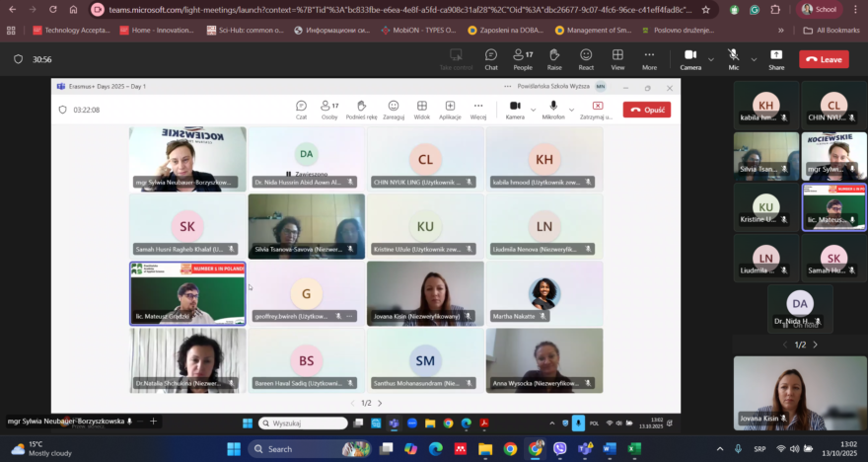Expand the Mic options dropdown arrow

[754, 59]
